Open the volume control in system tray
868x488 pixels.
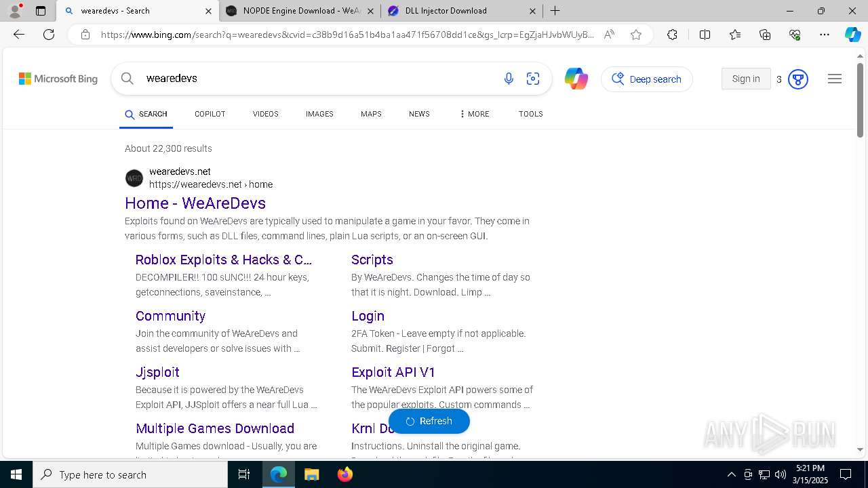pyautogui.click(x=781, y=474)
